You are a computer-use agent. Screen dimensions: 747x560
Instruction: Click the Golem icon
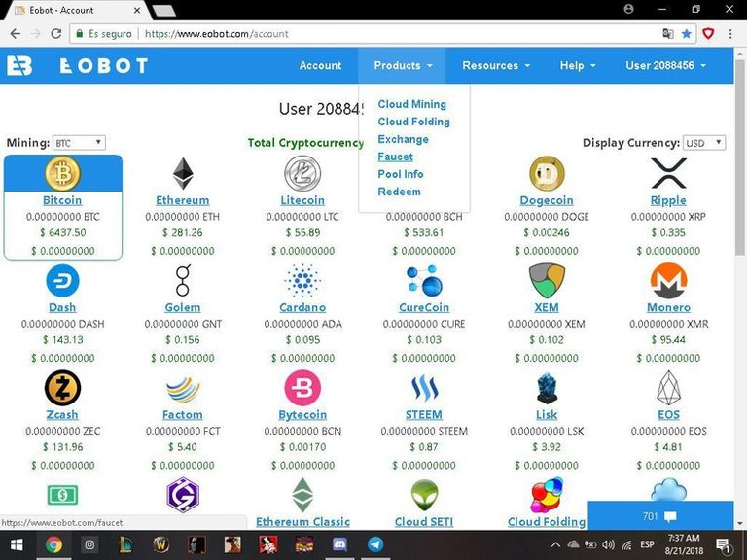183,280
